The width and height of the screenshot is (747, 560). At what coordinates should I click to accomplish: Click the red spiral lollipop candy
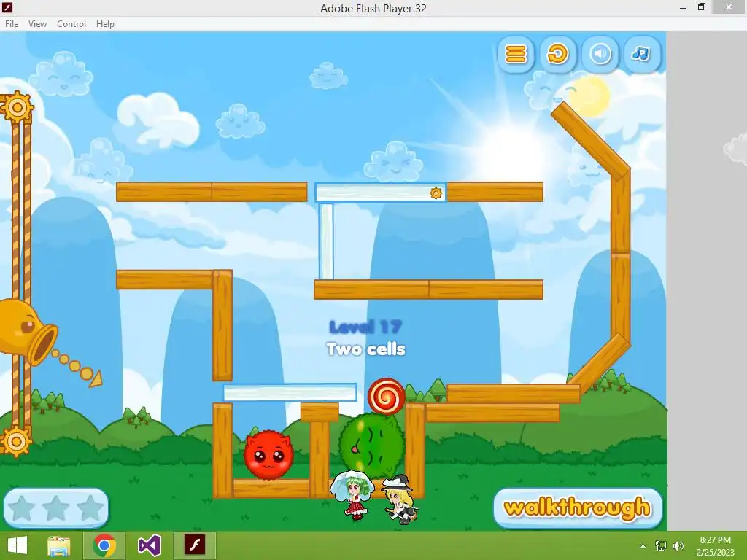tap(387, 396)
